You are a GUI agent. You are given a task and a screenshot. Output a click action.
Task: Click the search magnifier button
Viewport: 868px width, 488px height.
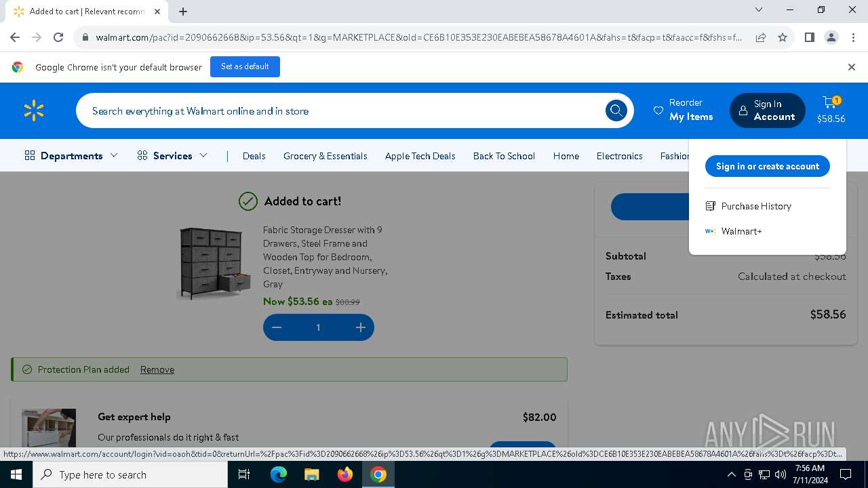click(x=616, y=110)
